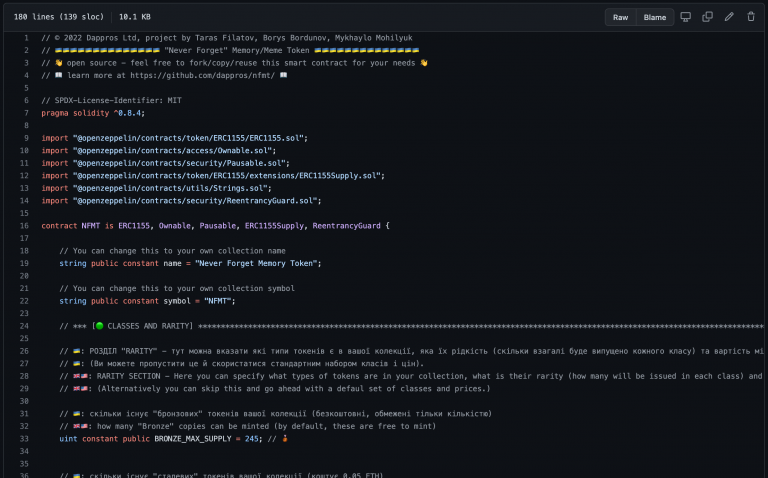Screen dimensions: 768x478
Task: Click the '180 lines (139 sloc)' text
Action: coord(59,17)
